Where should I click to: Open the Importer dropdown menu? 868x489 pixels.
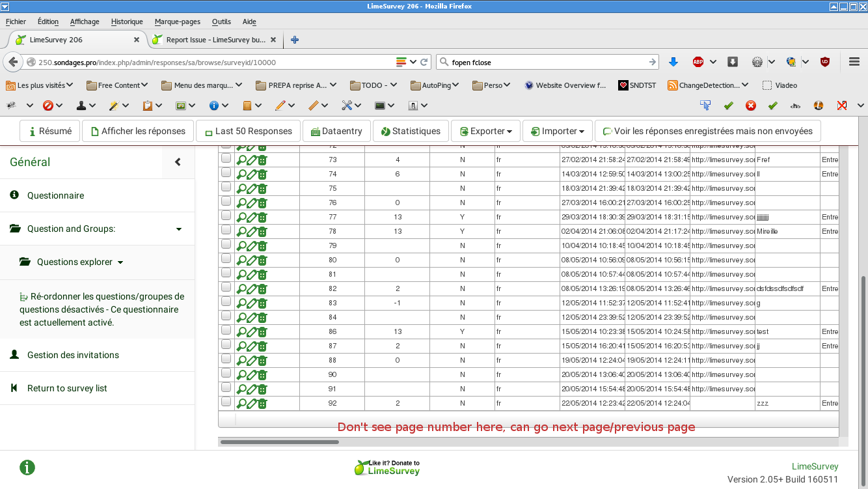(557, 131)
